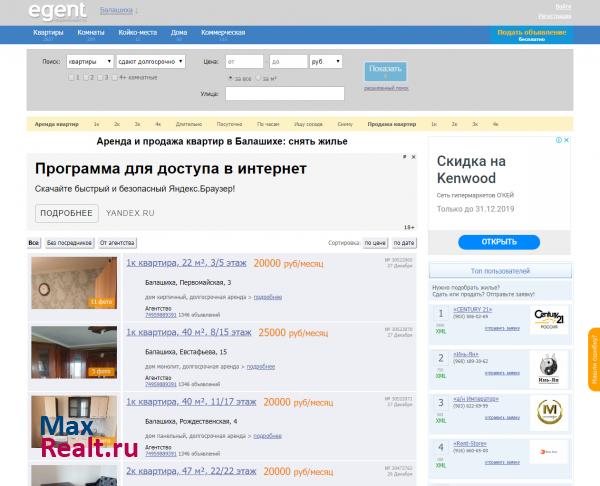
Task: Focus the minimum price 'от' field
Action: [245, 62]
